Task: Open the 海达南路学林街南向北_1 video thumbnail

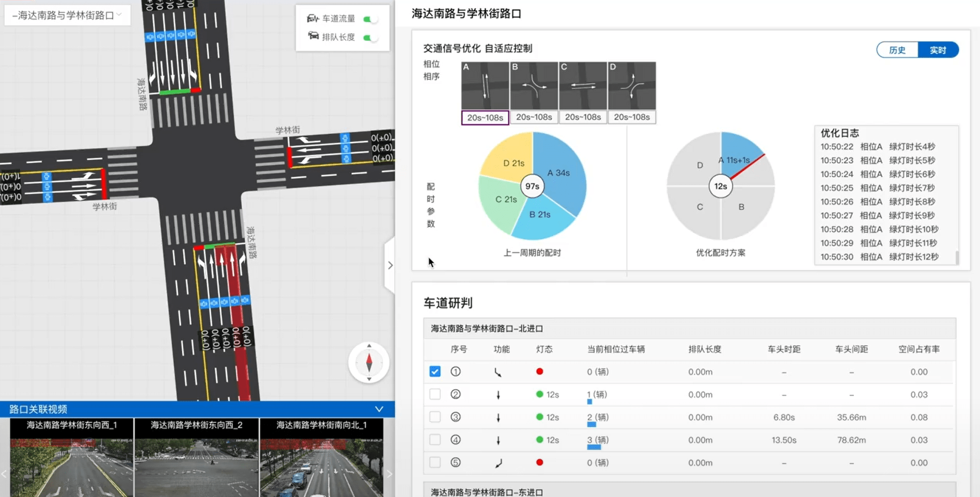Action: point(321,457)
